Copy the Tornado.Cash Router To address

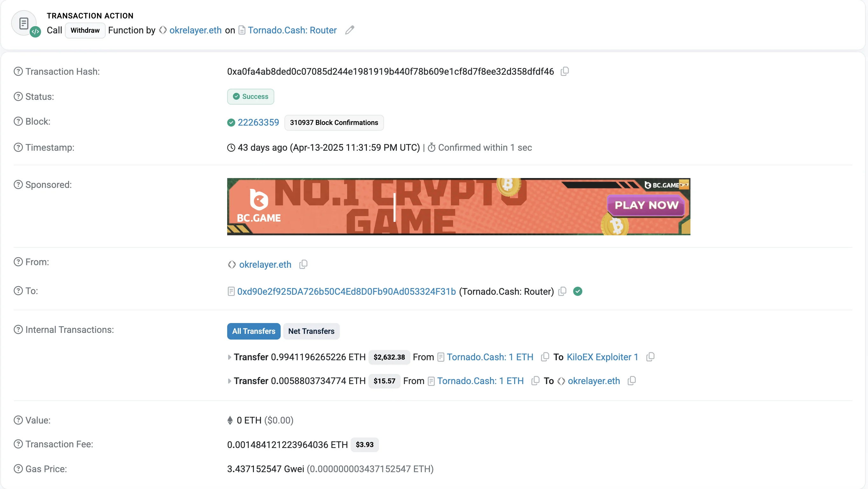pyautogui.click(x=562, y=291)
